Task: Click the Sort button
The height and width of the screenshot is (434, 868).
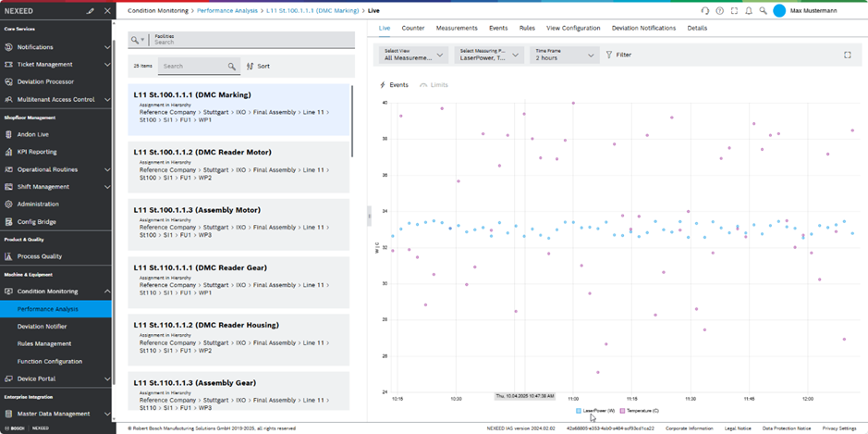Action: pyautogui.click(x=259, y=67)
